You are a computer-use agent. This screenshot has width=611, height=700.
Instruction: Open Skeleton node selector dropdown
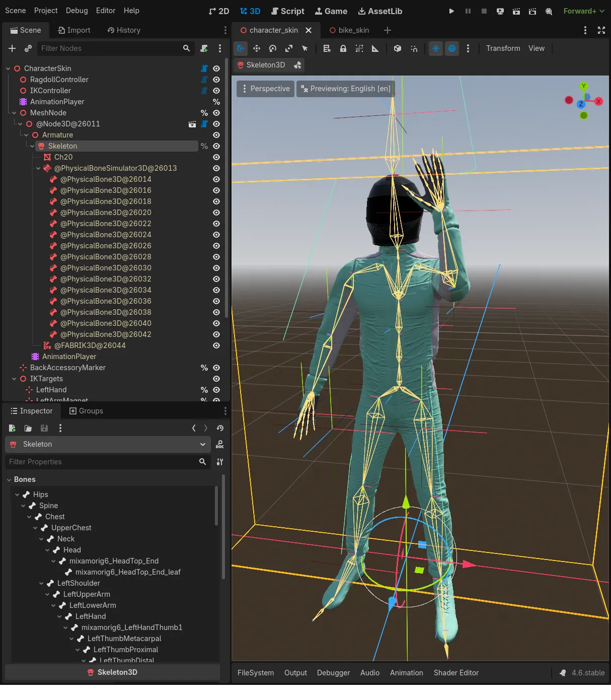pyautogui.click(x=108, y=444)
